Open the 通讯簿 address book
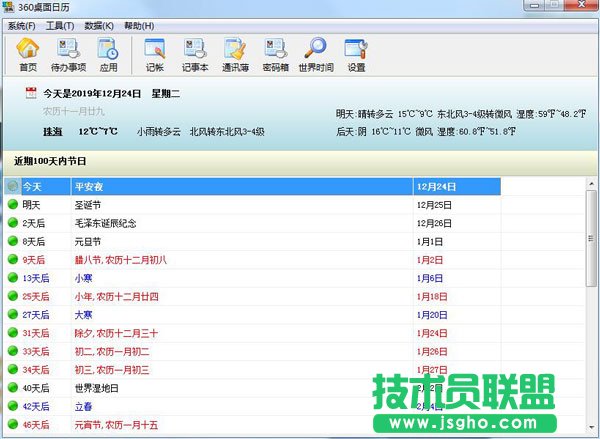This screenshot has height=439, width=600. point(236,54)
